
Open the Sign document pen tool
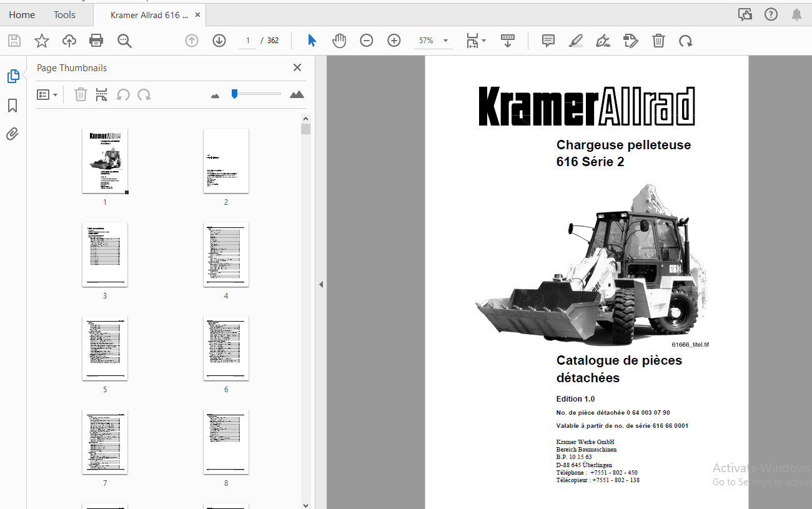tap(603, 41)
